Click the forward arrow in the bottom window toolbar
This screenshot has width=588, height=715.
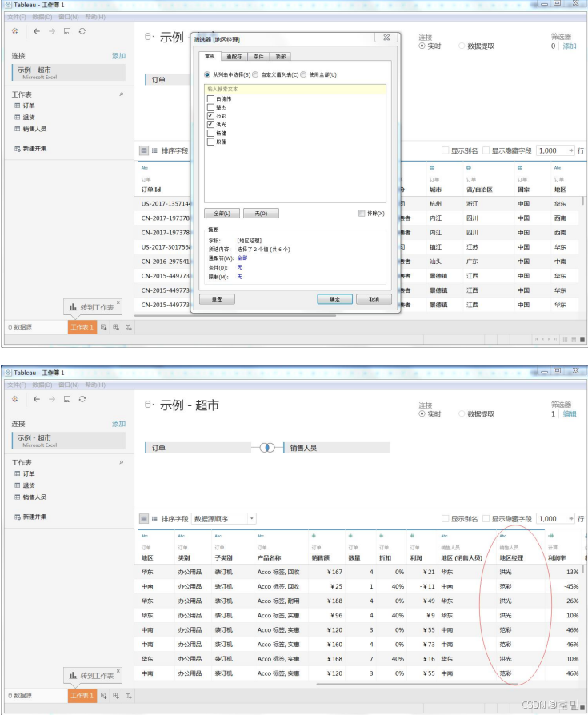(x=51, y=399)
